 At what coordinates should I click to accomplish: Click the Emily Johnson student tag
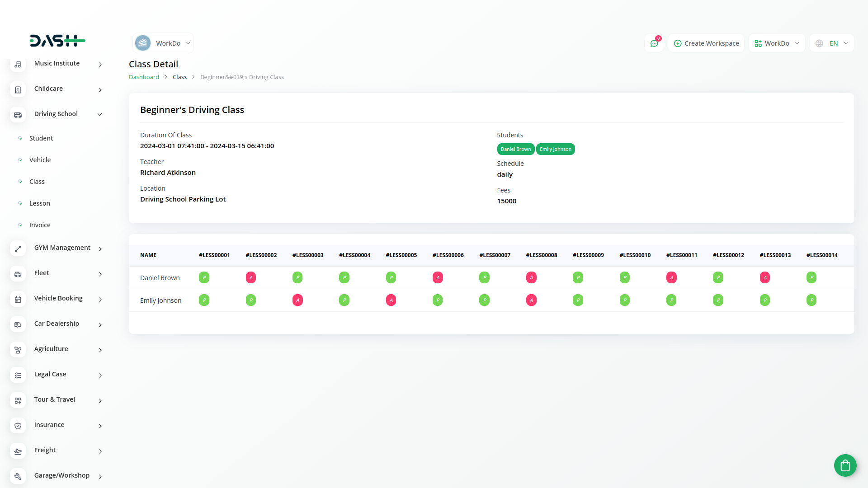[x=555, y=149]
